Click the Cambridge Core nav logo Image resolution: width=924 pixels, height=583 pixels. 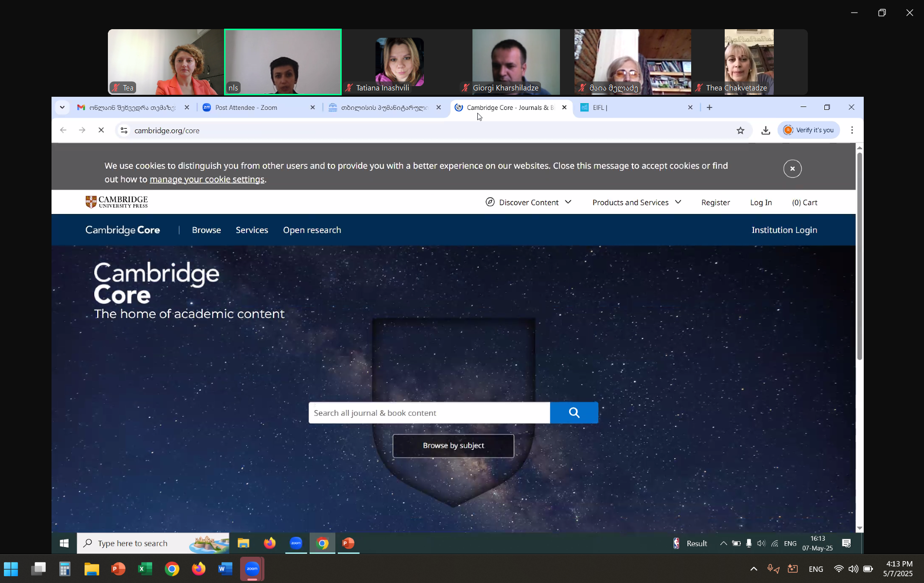tap(122, 230)
